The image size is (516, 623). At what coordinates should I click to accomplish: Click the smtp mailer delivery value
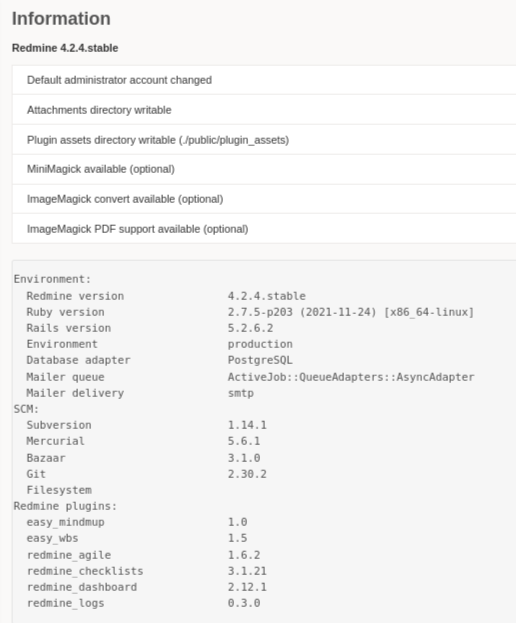[241, 393]
